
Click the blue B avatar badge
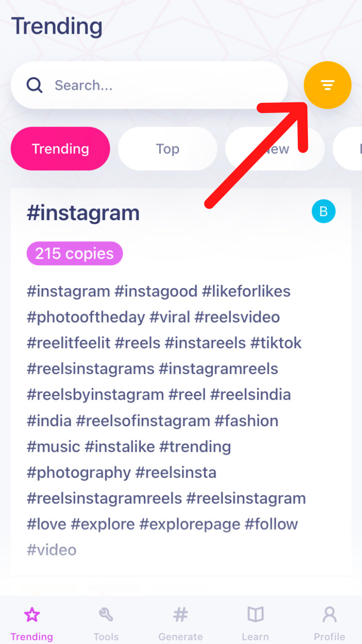click(x=323, y=211)
